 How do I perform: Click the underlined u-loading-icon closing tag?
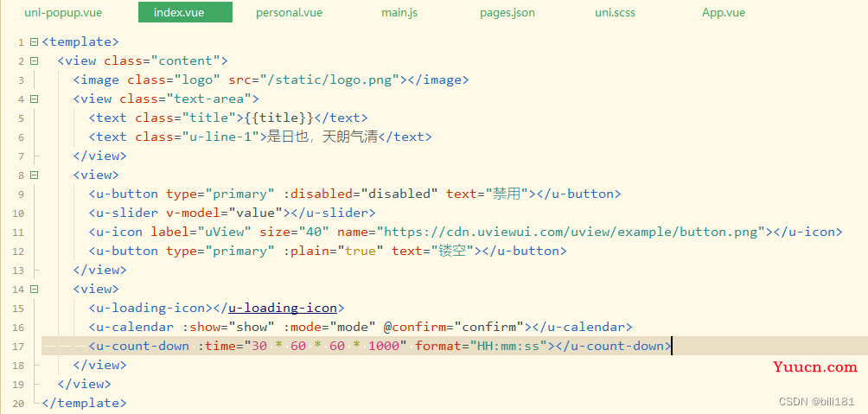point(283,309)
